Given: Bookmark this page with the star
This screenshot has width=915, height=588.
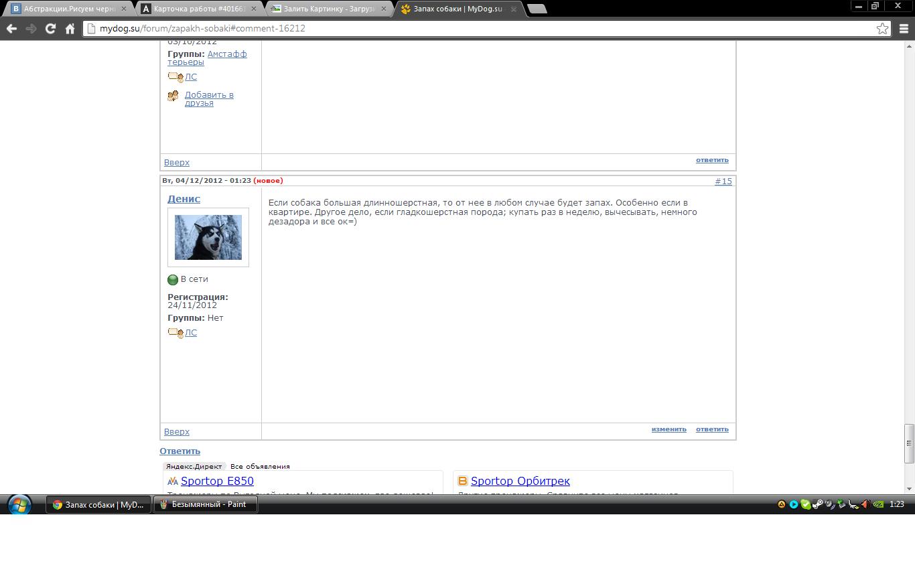Looking at the screenshot, I should [882, 28].
